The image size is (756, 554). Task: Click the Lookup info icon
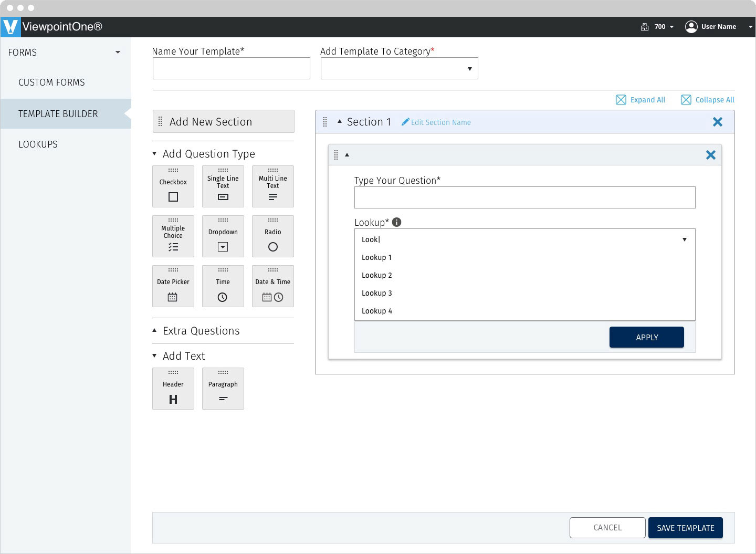(397, 222)
